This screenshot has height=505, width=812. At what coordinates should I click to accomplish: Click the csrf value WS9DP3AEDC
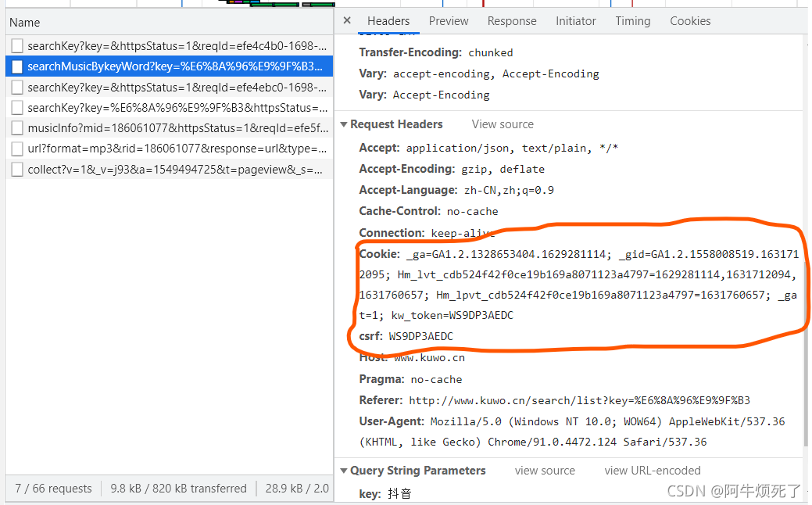pyautogui.click(x=421, y=337)
